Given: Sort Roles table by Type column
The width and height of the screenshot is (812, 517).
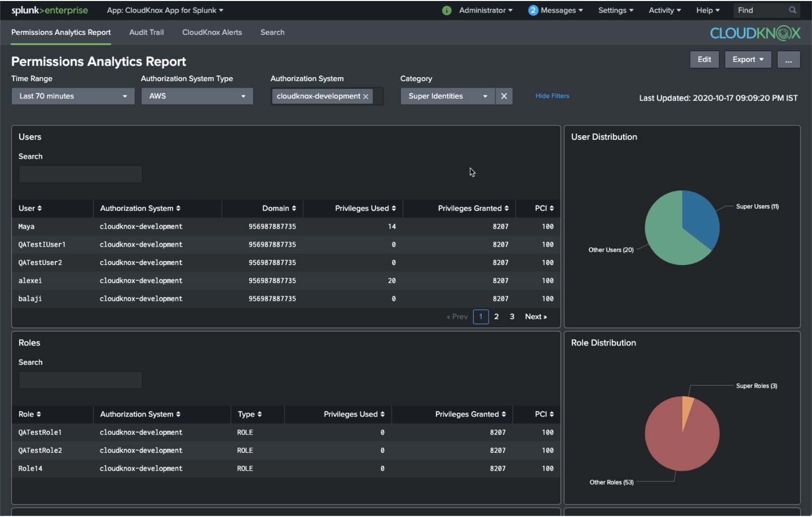Looking at the screenshot, I should (x=249, y=414).
